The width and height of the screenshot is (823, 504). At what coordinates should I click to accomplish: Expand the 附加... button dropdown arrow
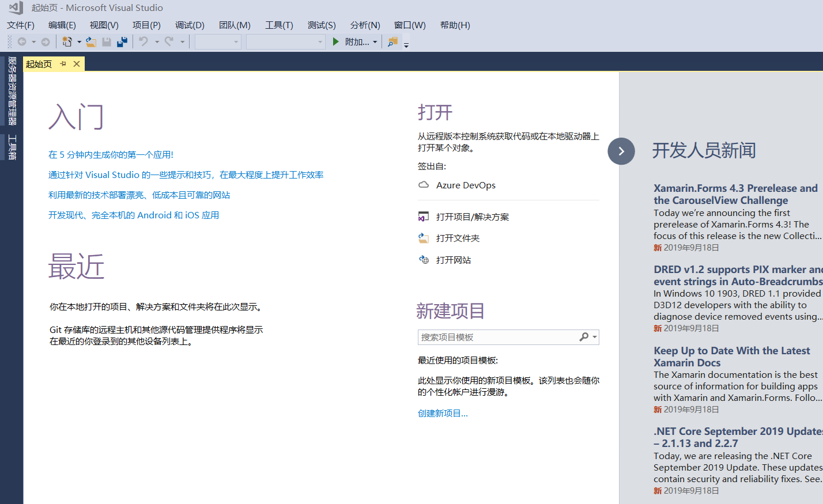pos(375,42)
